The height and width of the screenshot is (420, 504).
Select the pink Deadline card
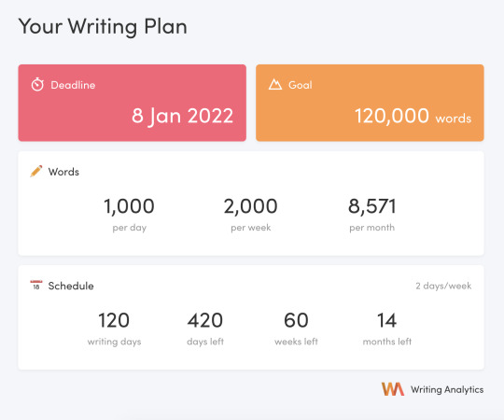tap(133, 103)
